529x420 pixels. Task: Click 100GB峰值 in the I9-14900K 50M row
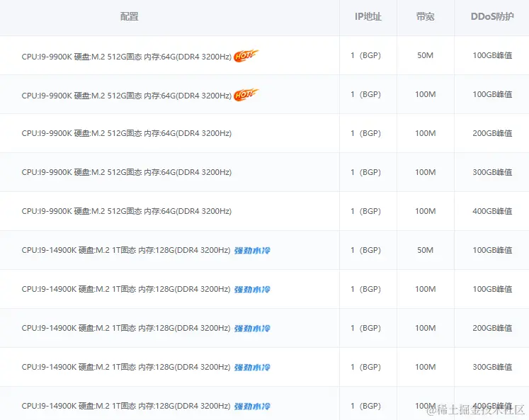[x=492, y=250]
